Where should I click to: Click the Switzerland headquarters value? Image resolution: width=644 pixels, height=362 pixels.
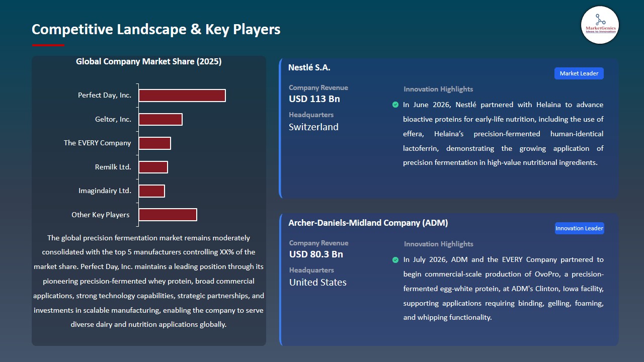(x=313, y=127)
